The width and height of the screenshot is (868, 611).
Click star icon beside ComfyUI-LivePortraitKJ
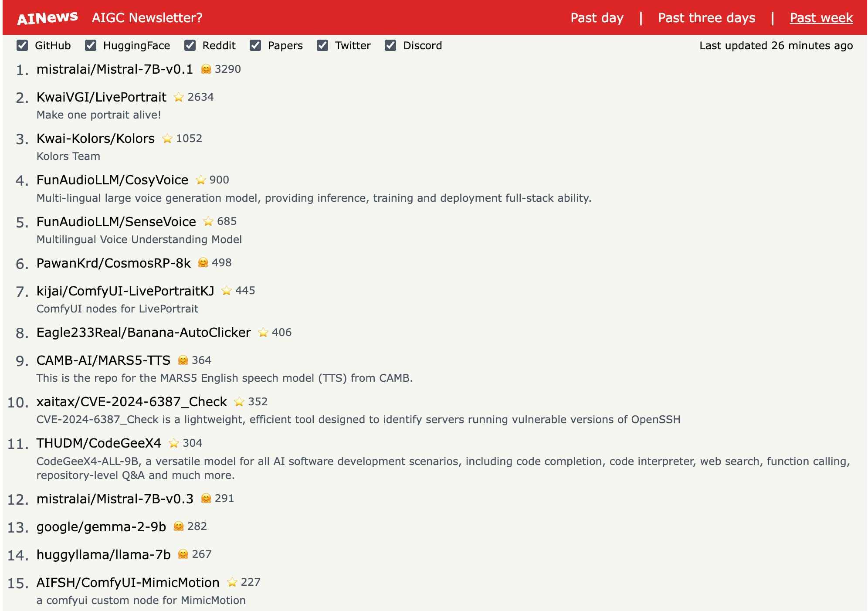point(227,291)
